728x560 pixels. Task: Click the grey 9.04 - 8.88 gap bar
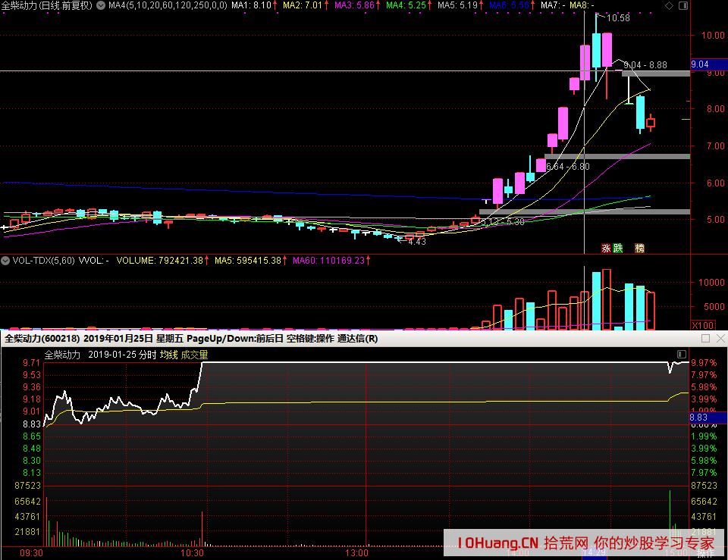(655, 73)
